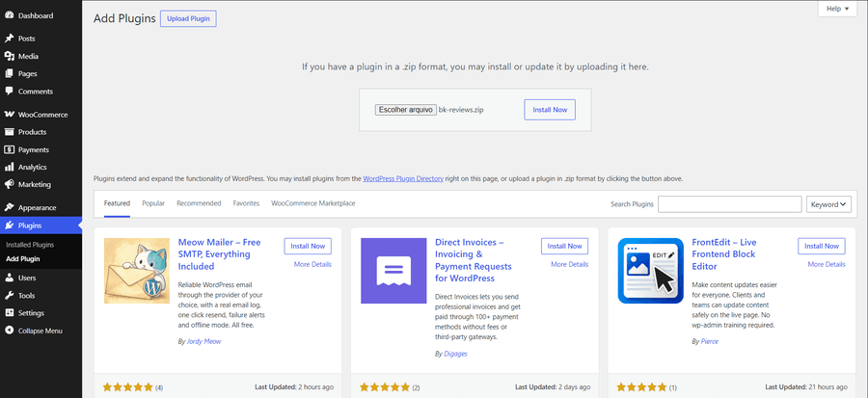This screenshot has height=398, width=868.
Task: Click the Settings sliders icon
Action: point(9,313)
